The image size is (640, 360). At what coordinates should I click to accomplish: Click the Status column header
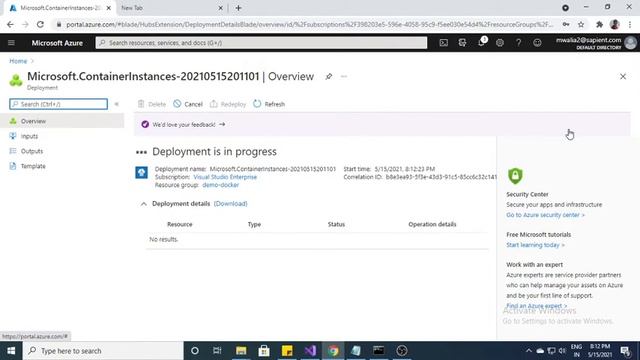click(336, 224)
